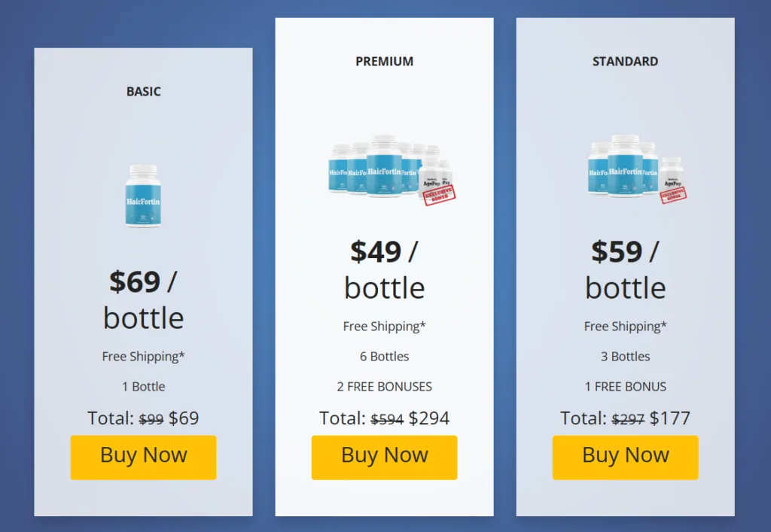Click the crossed-out $594 original price
The height and width of the screenshot is (532, 771).
click(x=386, y=418)
